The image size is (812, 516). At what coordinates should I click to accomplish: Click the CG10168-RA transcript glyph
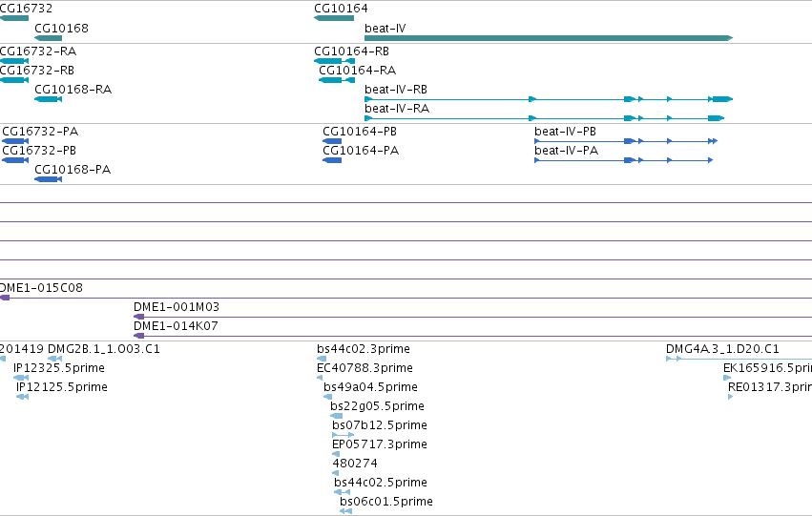pyautogui.click(x=48, y=99)
